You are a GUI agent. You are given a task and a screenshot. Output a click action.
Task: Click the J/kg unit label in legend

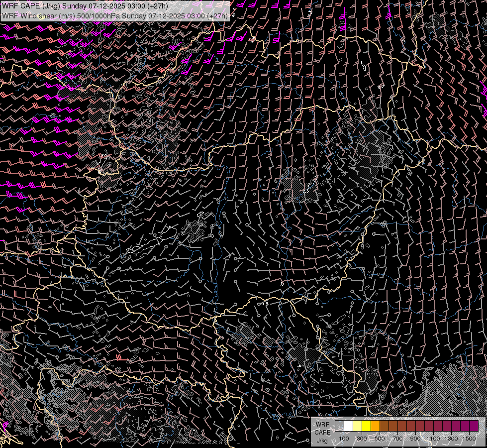click(x=322, y=440)
